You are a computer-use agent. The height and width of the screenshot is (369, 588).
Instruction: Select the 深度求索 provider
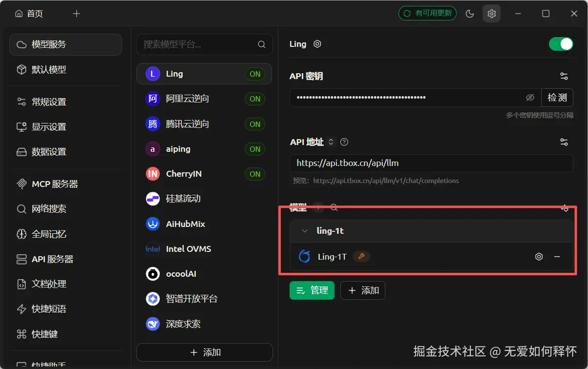[204, 324]
